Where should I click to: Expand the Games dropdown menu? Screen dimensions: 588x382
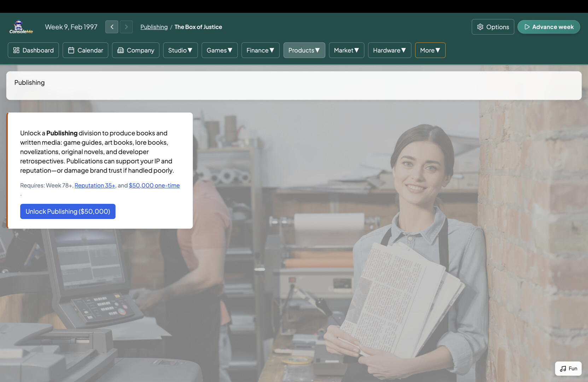click(220, 50)
